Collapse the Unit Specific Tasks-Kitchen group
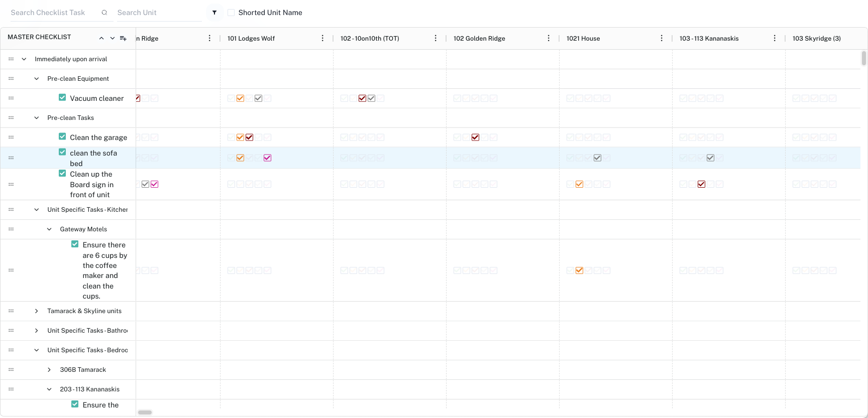The width and height of the screenshot is (868, 418). [36, 210]
